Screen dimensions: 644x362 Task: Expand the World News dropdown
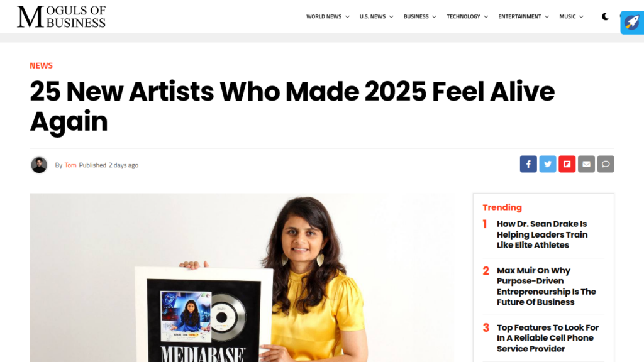(328, 16)
